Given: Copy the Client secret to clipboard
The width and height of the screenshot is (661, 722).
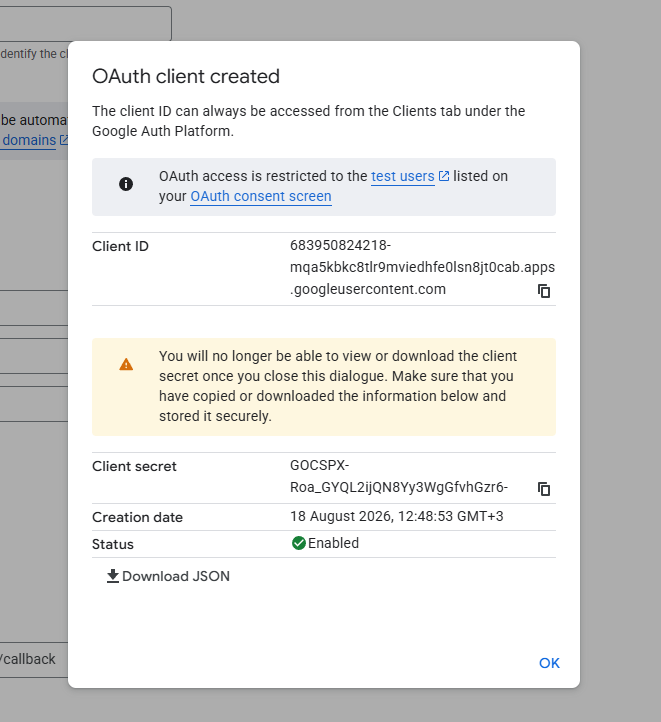Looking at the screenshot, I should [x=544, y=489].
